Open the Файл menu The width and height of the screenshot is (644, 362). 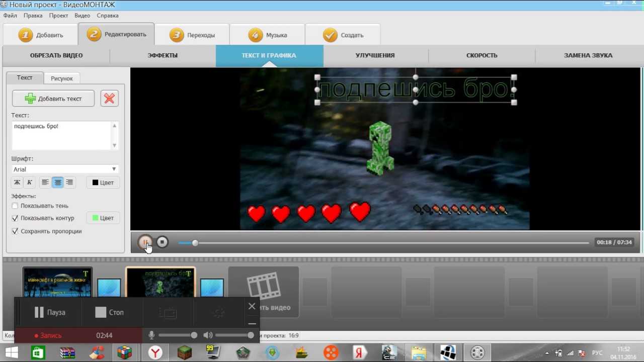point(10,16)
